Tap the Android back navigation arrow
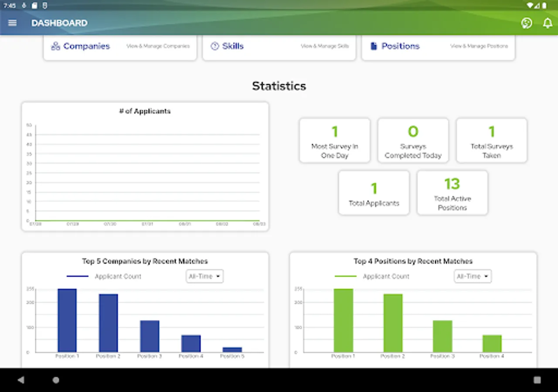This screenshot has width=558, height=392. tap(21, 380)
